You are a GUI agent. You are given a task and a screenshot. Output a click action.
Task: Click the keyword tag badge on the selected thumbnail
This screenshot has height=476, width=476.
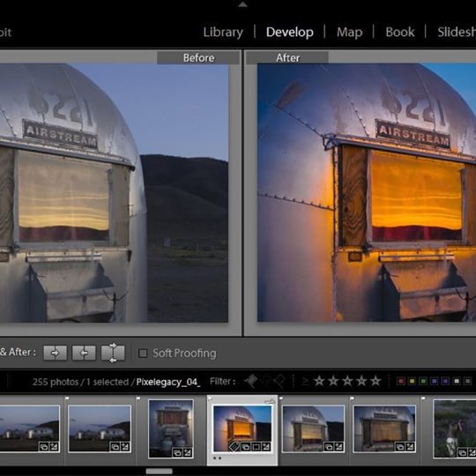tap(234, 446)
